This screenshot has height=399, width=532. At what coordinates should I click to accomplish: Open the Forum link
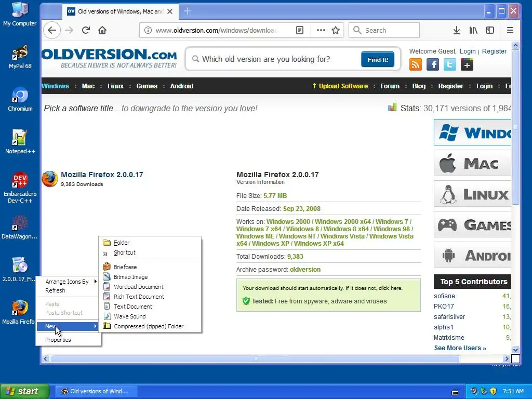point(390,86)
